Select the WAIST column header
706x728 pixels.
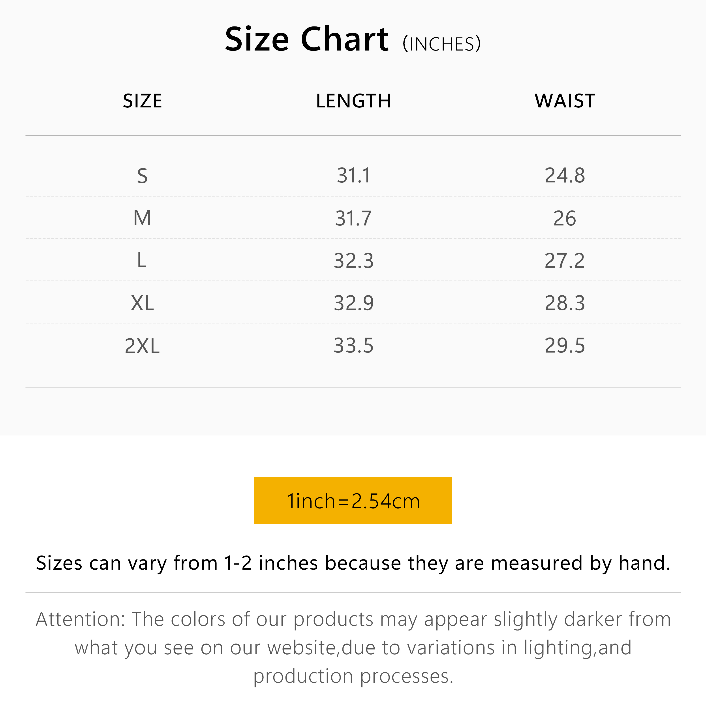pyautogui.click(x=565, y=101)
